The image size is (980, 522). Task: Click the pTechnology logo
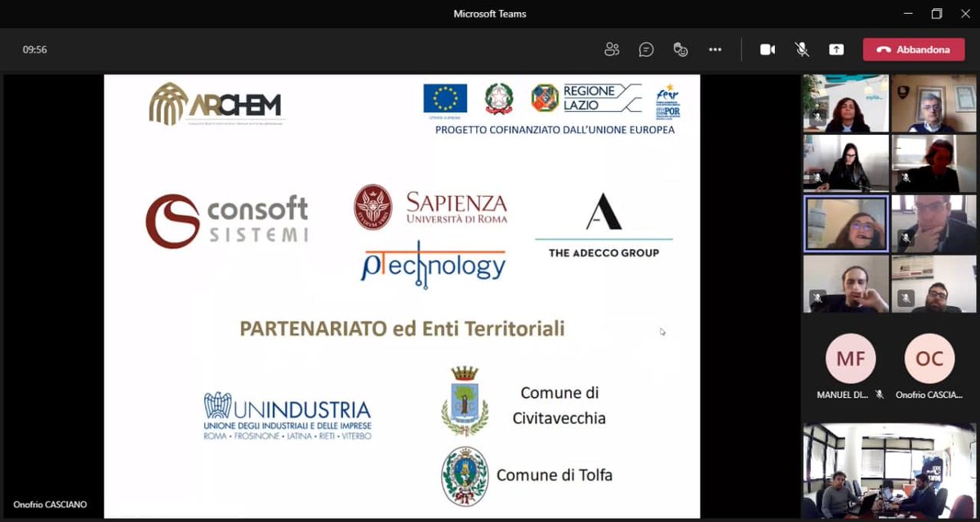(x=433, y=265)
